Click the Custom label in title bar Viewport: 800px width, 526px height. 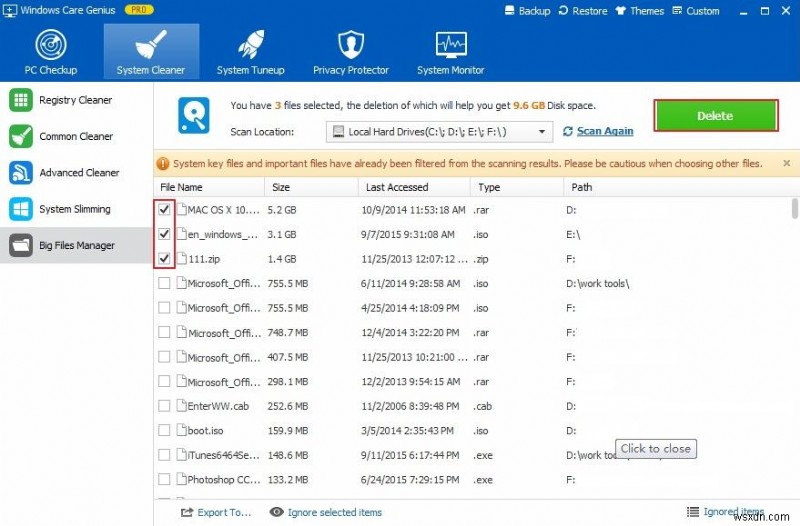point(703,11)
